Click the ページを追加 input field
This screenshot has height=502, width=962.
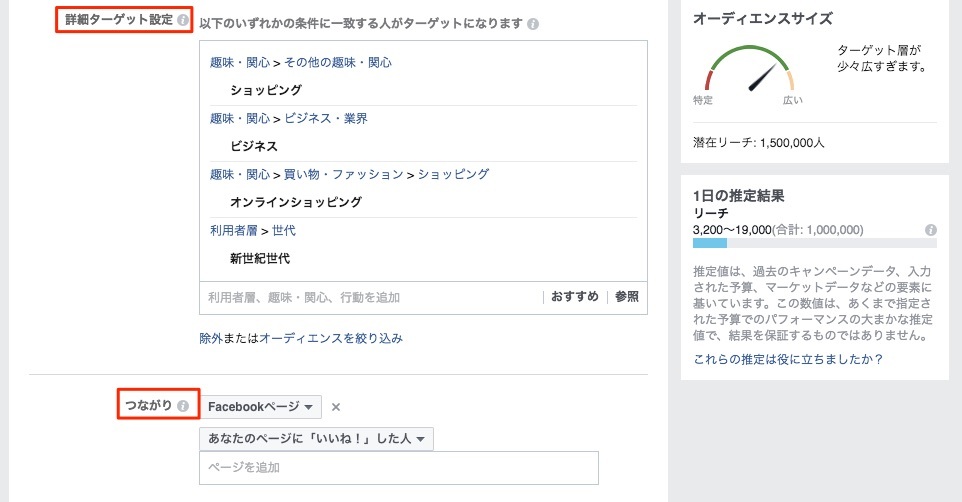point(398,468)
